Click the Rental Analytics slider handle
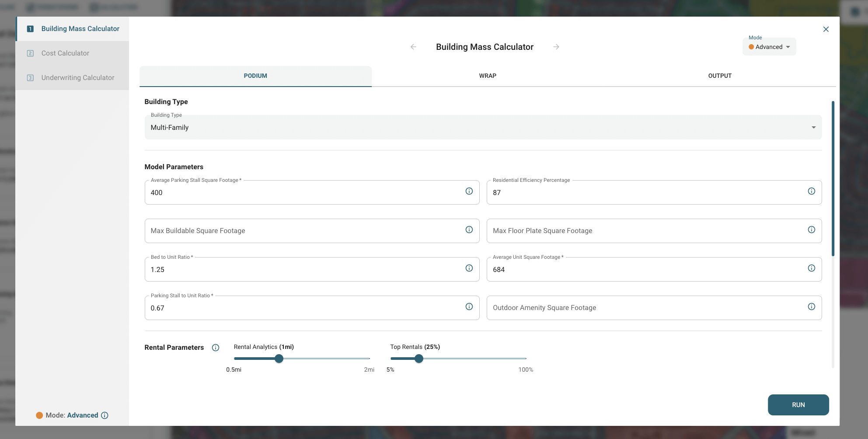Viewport: 868px width, 439px height. 279,359
